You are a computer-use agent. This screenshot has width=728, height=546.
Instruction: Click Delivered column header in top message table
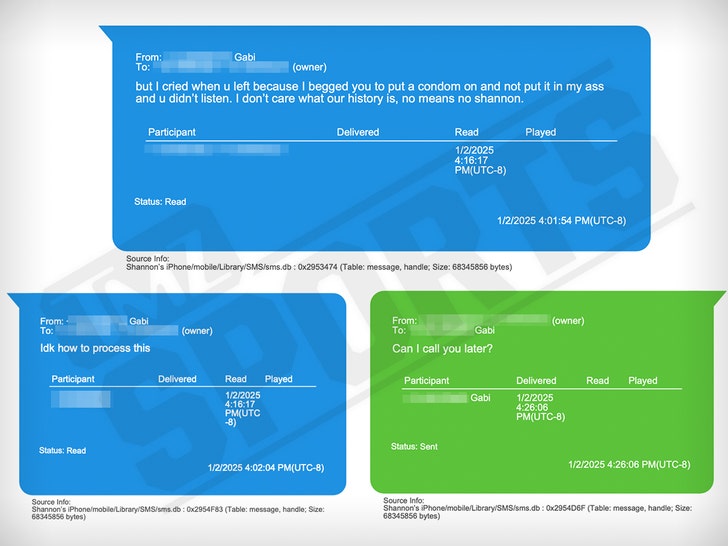pos(358,132)
